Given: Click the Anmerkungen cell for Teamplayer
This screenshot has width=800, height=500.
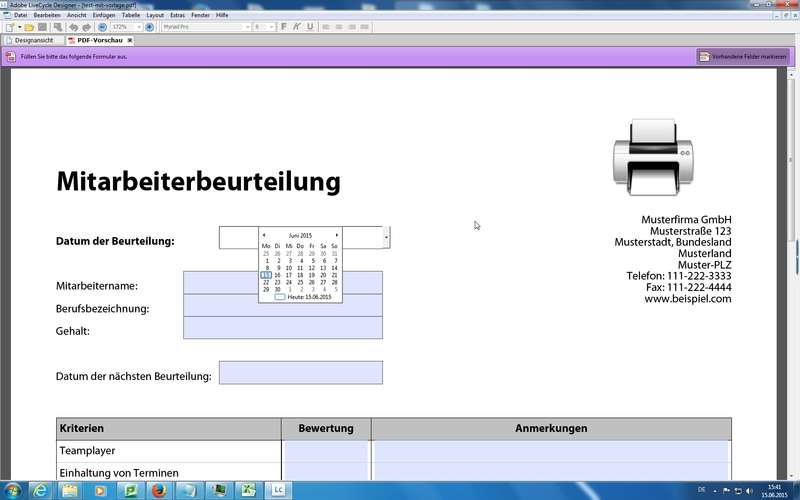Looking at the screenshot, I should 551,451.
